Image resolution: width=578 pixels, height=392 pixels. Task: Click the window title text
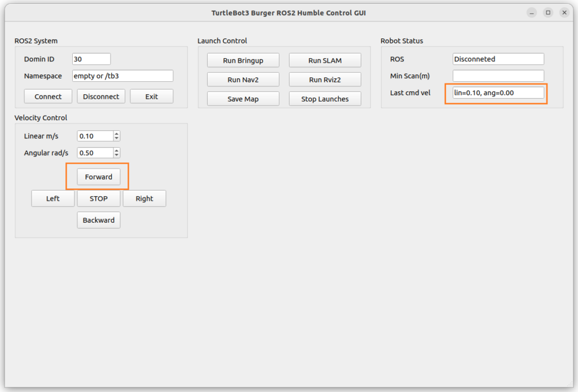[288, 13]
